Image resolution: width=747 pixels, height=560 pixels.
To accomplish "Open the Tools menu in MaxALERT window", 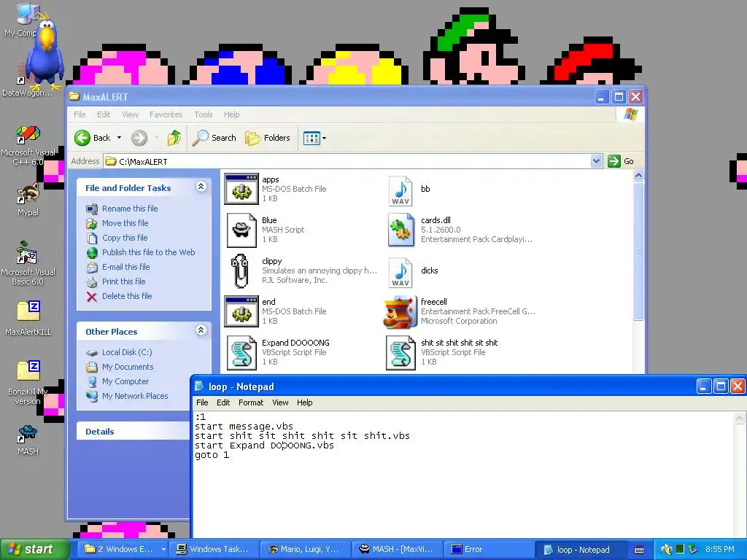I will point(204,114).
